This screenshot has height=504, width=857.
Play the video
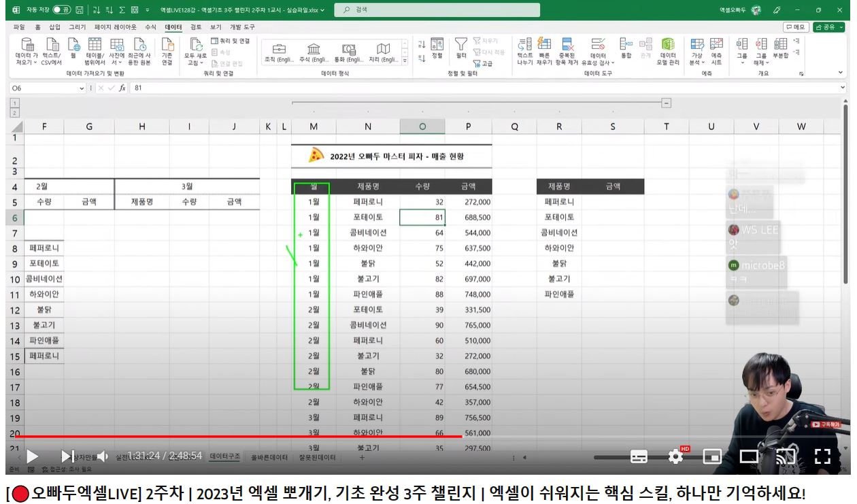(x=31, y=456)
